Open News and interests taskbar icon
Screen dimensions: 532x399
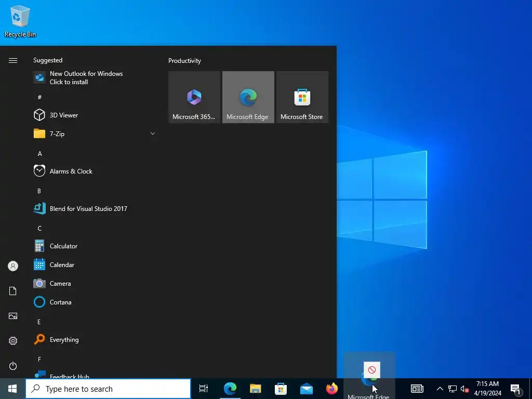(417, 389)
